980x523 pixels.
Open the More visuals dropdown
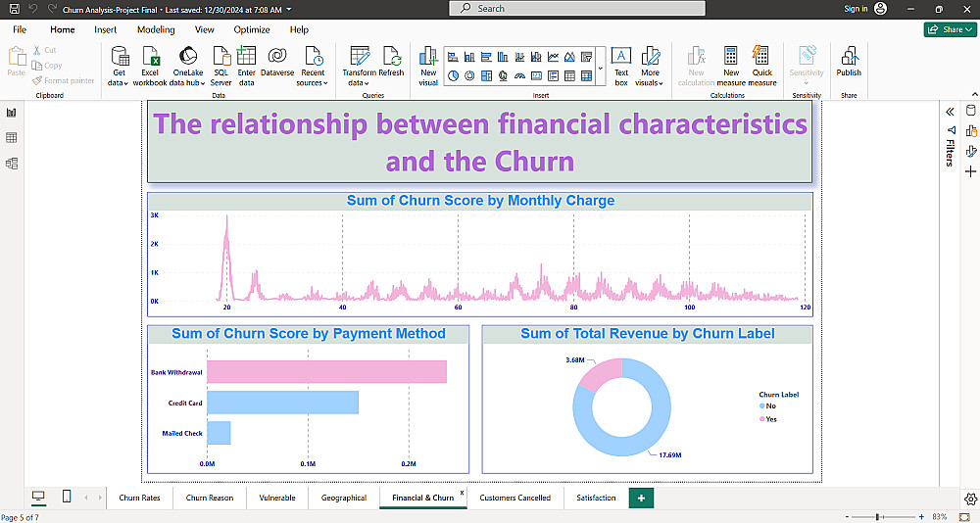pyautogui.click(x=650, y=66)
